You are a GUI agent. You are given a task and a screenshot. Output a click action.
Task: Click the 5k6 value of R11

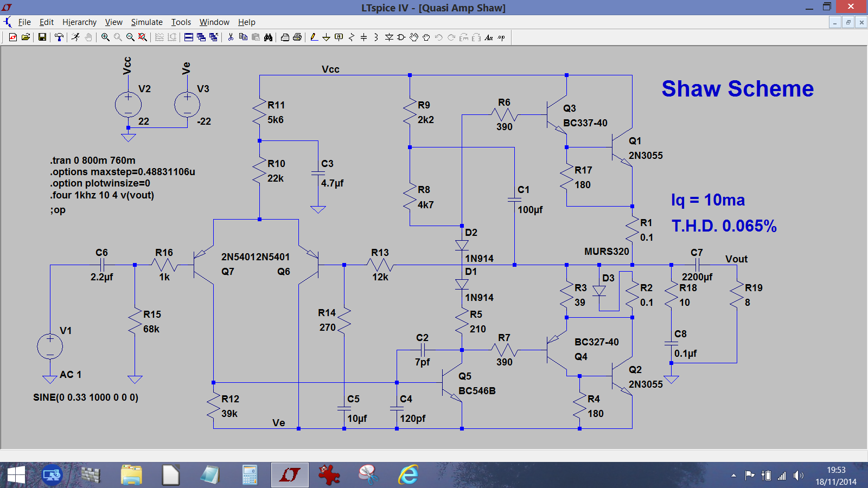point(276,120)
